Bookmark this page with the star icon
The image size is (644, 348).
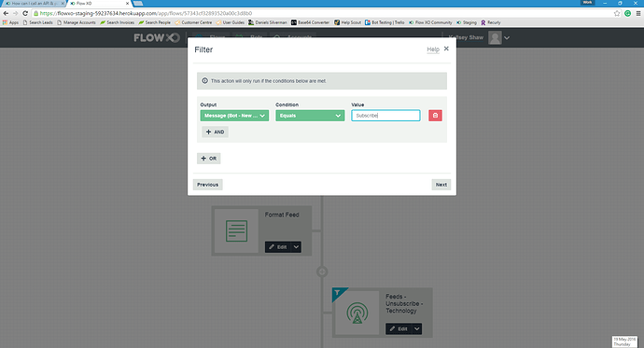pyautogui.click(x=617, y=13)
